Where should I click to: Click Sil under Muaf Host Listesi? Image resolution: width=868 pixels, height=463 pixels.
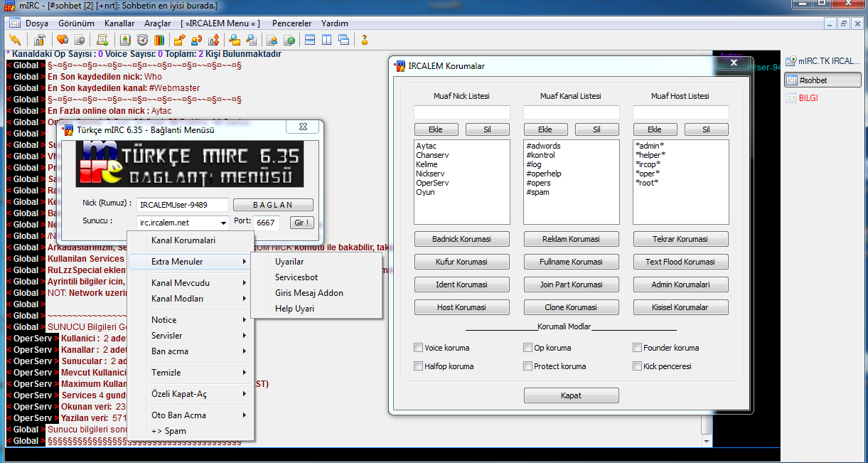click(706, 129)
